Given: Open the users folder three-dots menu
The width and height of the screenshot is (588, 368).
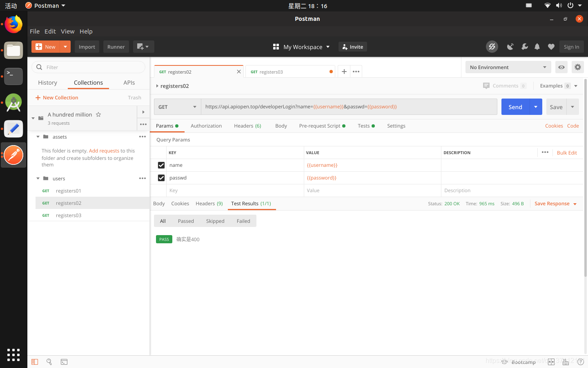Looking at the screenshot, I should click(x=143, y=178).
